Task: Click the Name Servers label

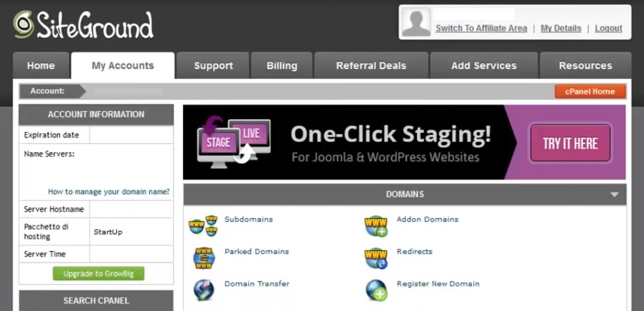Action: 49,154
